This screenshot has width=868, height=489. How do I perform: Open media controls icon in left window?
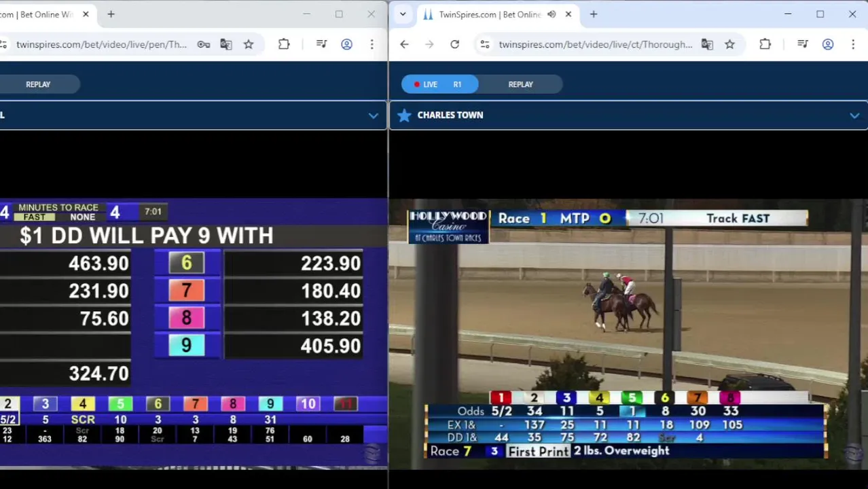322,44
